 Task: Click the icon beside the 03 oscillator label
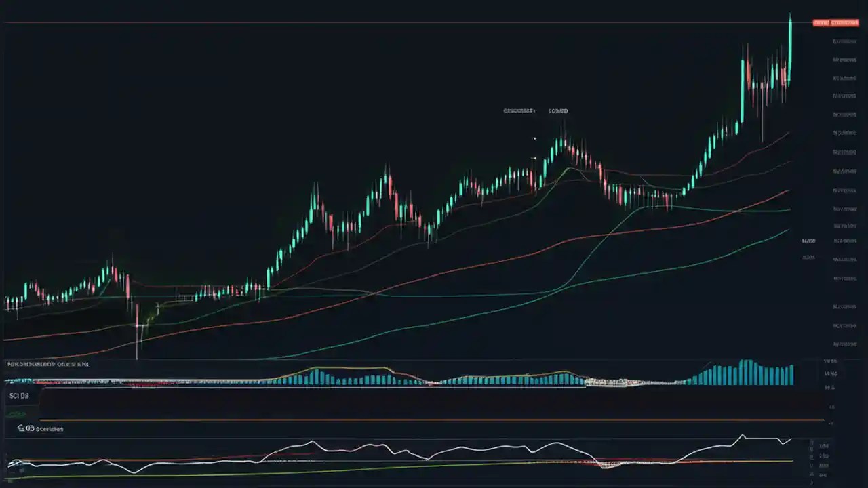pyautogui.click(x=22, y=428)
